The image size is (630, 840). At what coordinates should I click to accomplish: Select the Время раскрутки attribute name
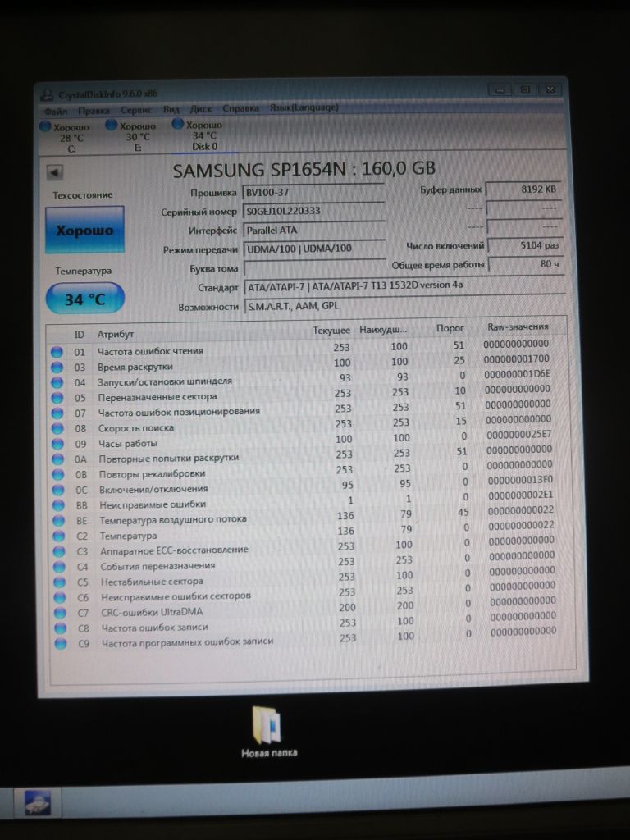tap(135, 367)
